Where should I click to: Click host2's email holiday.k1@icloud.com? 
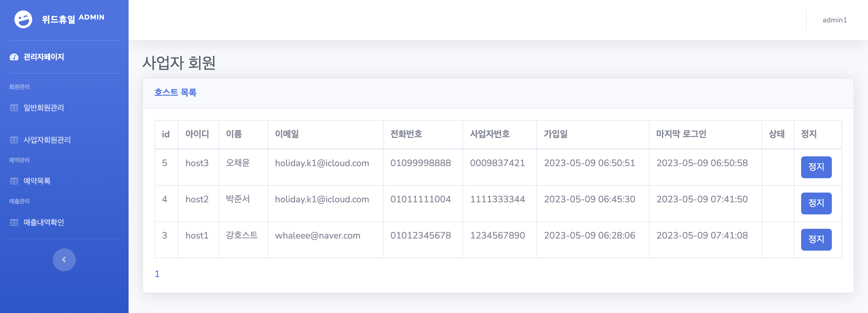[x=322, y=199]
